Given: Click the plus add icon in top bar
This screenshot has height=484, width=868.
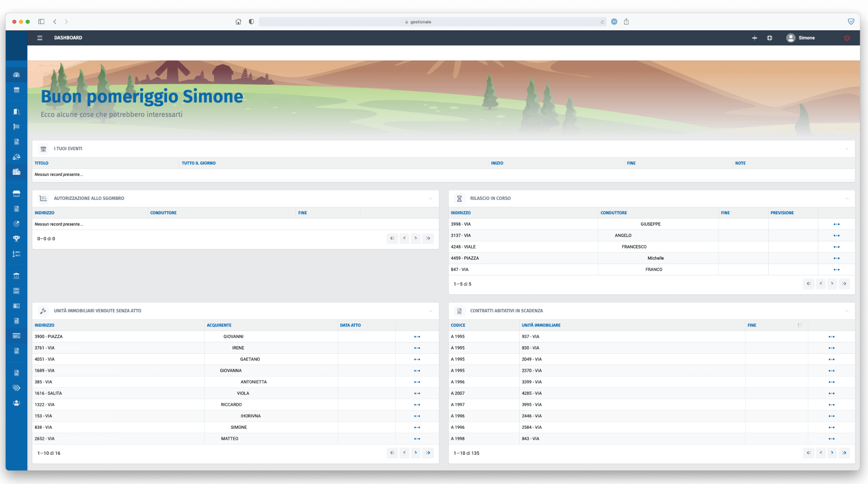Looking at the screenshot, I should click(x=754, y=38).
